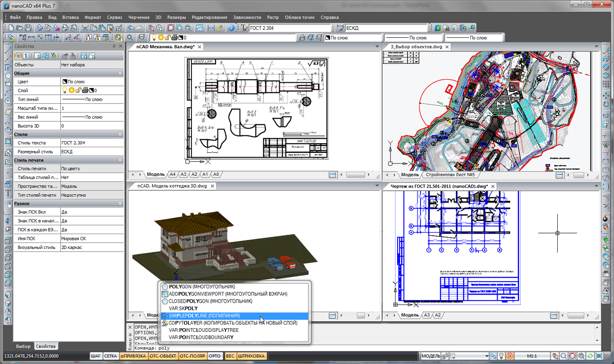
Task: Open the ГОСТ 2.304 text style dropdown
Action: [290, 28]
